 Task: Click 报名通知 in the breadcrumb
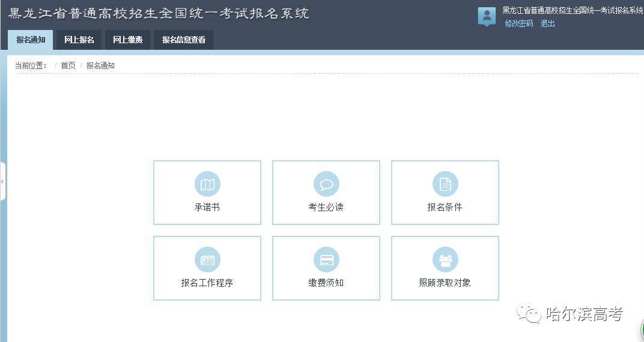pyautogui.click(x=100, y=65)
